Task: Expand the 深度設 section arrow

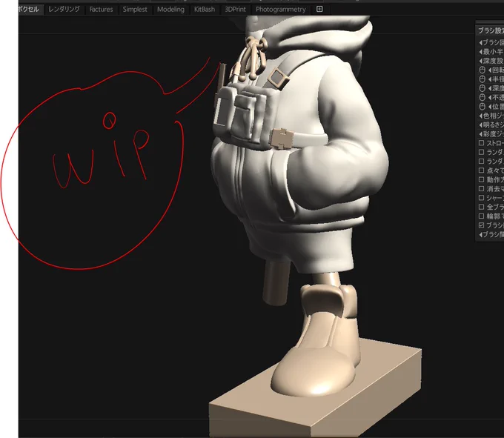Action: [480, 61]
